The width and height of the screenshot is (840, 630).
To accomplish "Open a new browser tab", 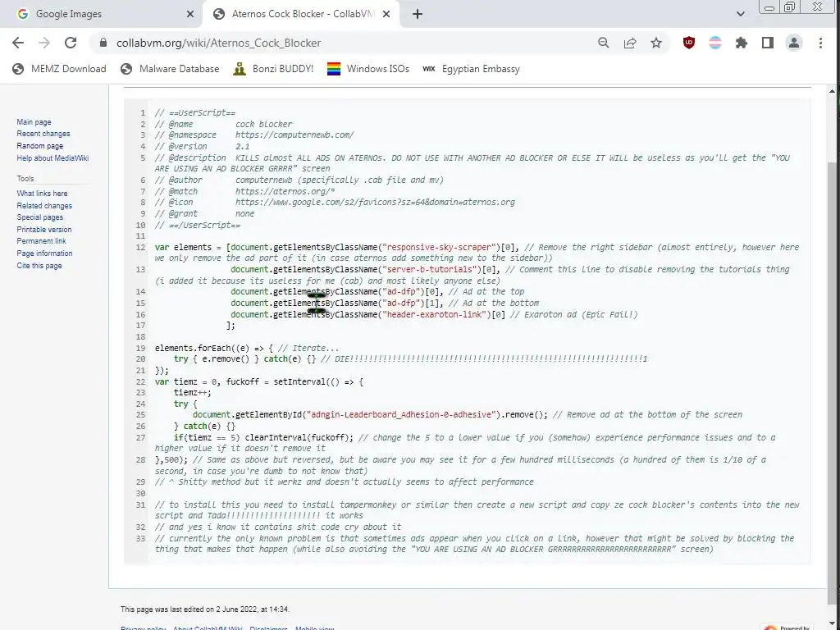I will coord(418,14).
